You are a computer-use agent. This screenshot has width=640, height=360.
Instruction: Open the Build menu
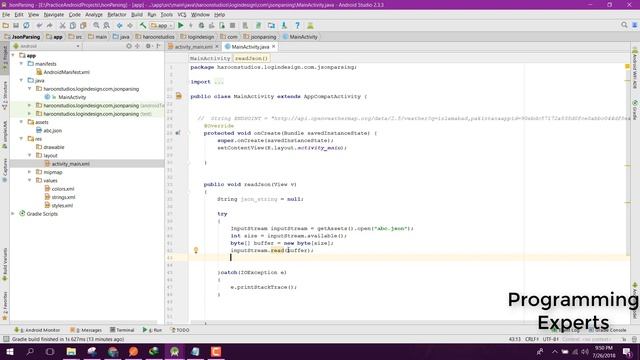pos(137,15)
